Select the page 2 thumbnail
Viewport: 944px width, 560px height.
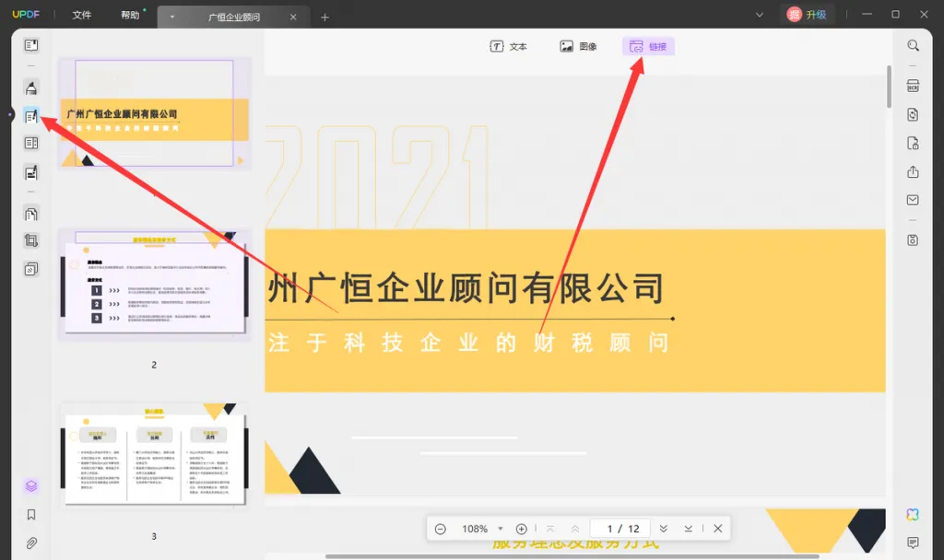154,284
